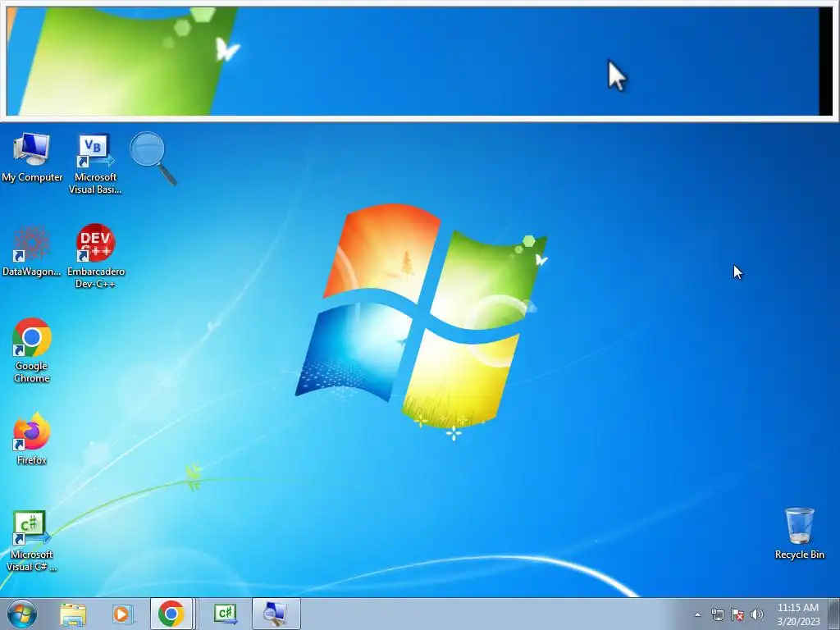Open the My Computer desktop icon
840x630 pixels.
pyautogui.click(x=32, y=157)
